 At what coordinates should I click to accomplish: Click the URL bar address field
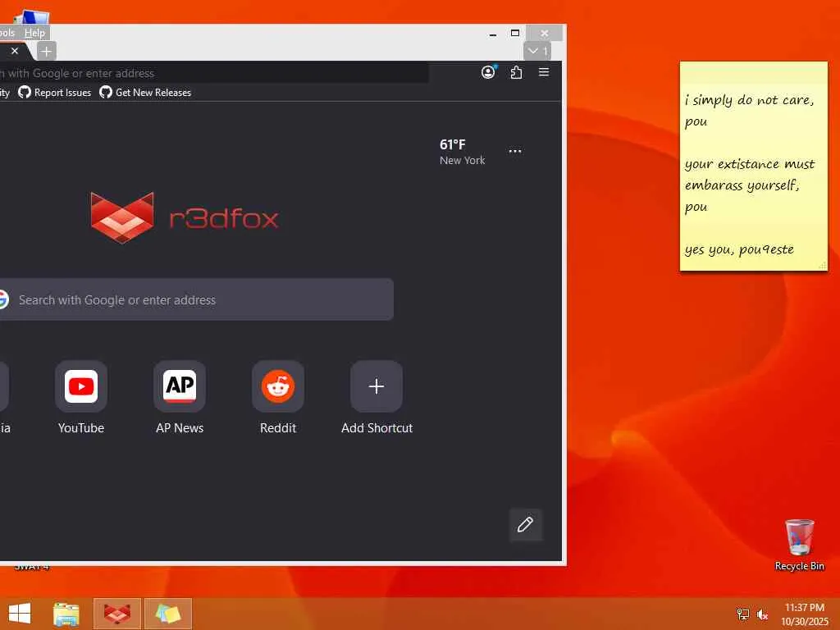tap(213, 73)
